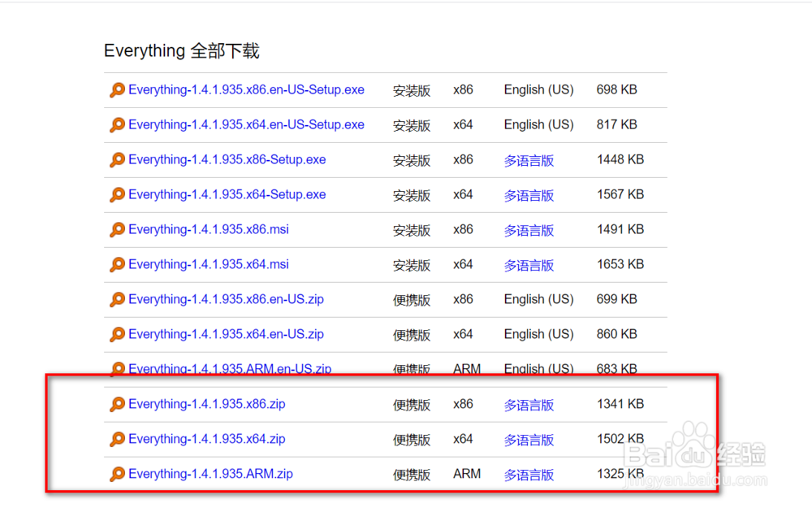Viewport: 812px width, 508px height.
Task: Download Everything-1.4.1.935.x64.msi
Action: point(209,264)
